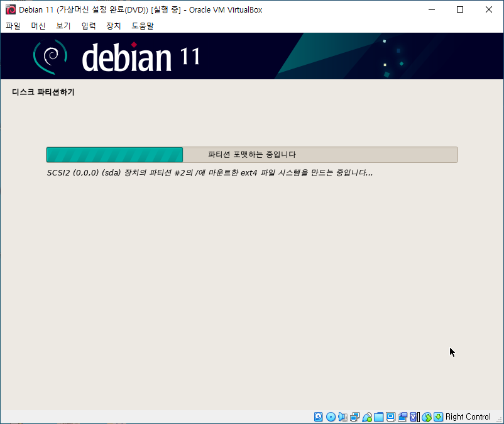Close the VirtualBox VM window
The width and height of the screenshot is (504, 424).
click(x=488, y=9)
